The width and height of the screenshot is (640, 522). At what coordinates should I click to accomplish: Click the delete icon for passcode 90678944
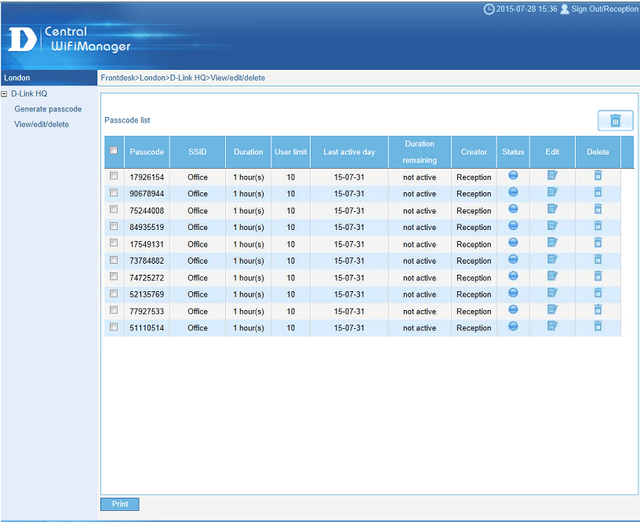pyautogui.click(x=598, y=193)
